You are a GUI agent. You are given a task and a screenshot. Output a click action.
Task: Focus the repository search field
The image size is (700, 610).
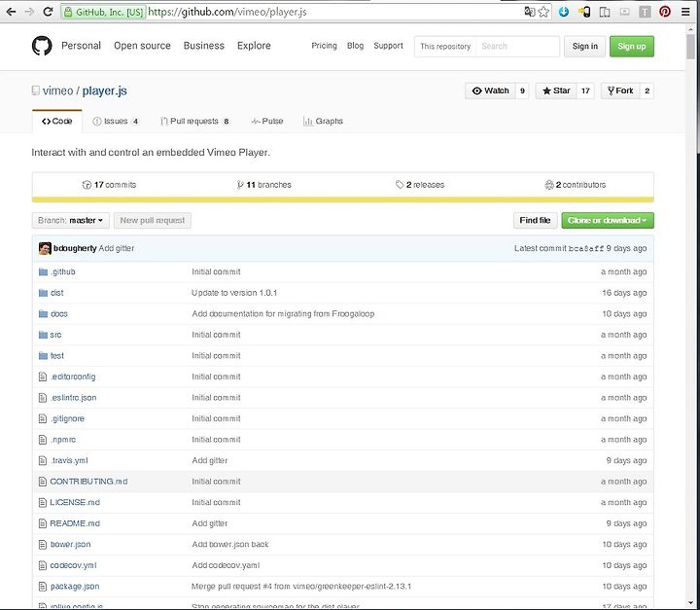point(517,46)
